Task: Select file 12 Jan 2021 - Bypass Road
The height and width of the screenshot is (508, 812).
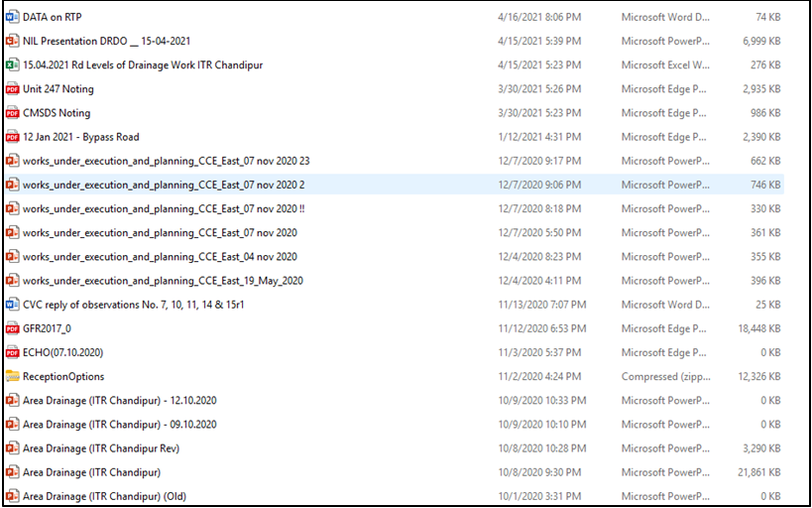Action: pyautogui.click(x=80, y=137)
